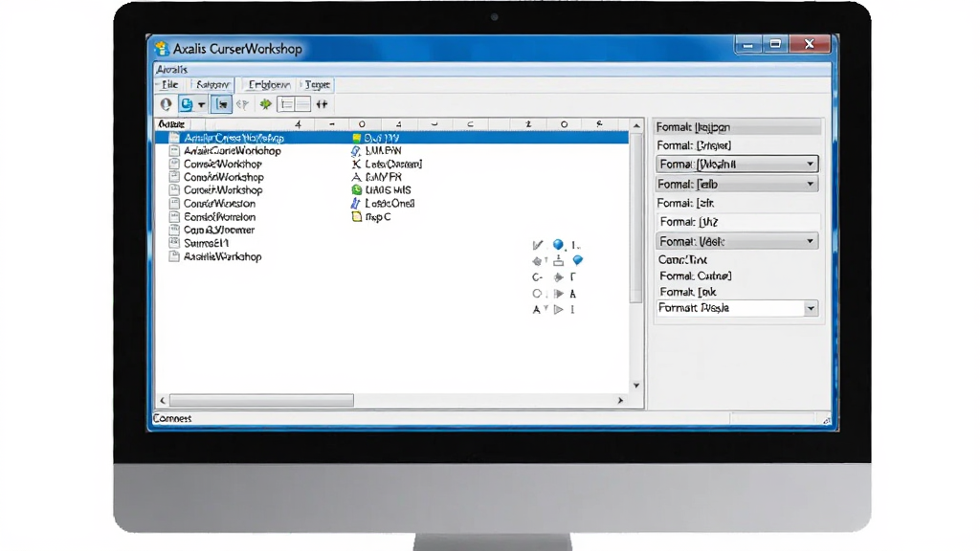Click the green arrow toolbar icon
Viewport: 980px width, 551px height.
tap(266, 104)
